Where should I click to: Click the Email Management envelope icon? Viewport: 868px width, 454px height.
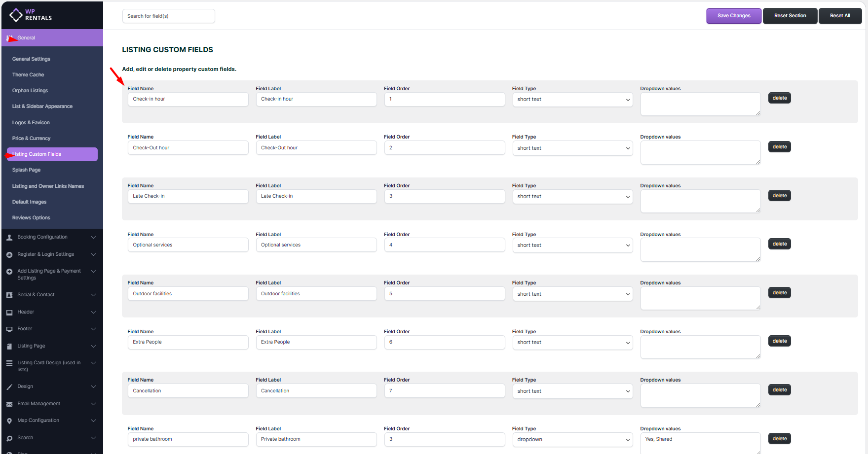coord(9,404)
